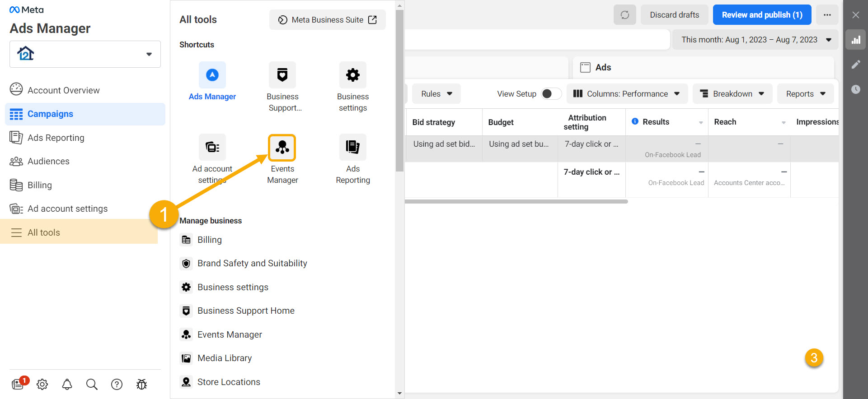Click scroll-down arrow in tools panel
This screenshot has width=868, height=399.
[399, 394]
